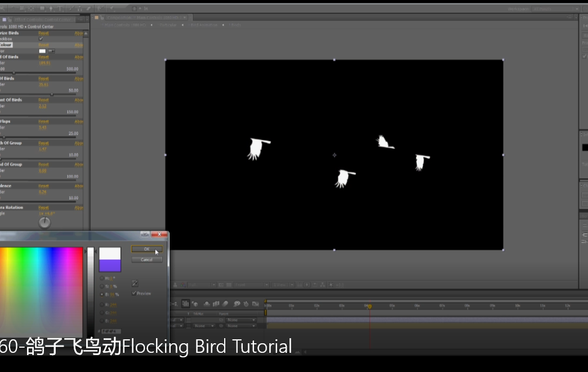Open the first layer's Parent None dropdown

242,320
